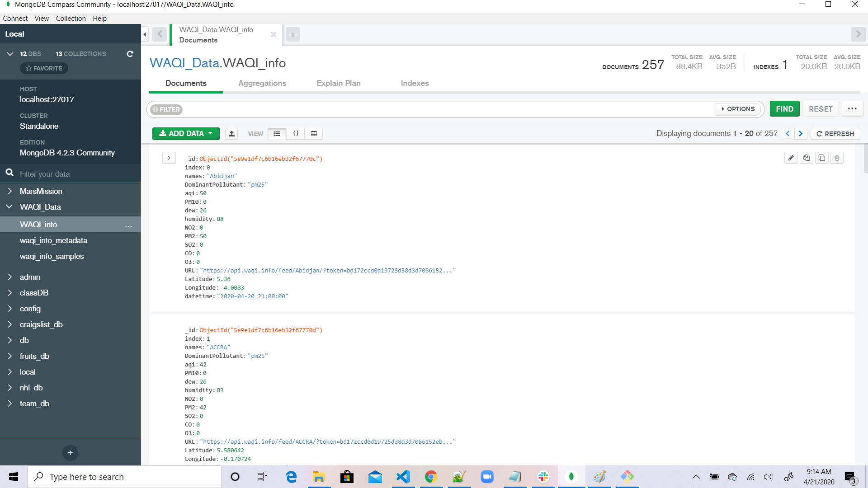Open the ADD DATA dropdown

tap(186, 134)
